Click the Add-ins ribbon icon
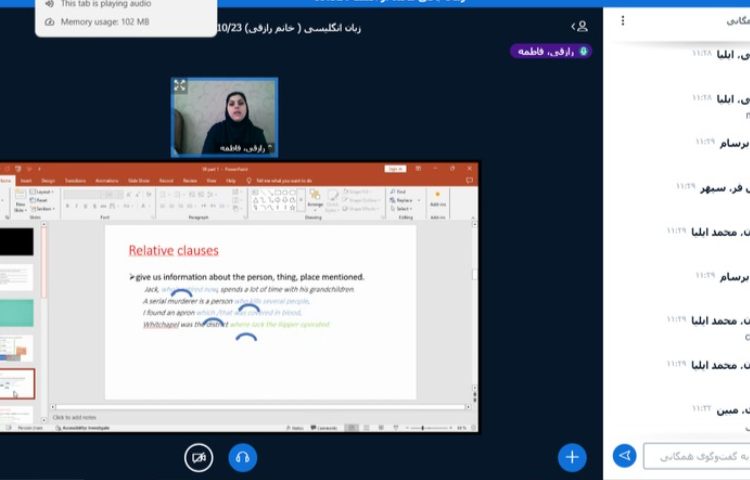Viewport: 750px width, 480px height. tap(437, 202)
